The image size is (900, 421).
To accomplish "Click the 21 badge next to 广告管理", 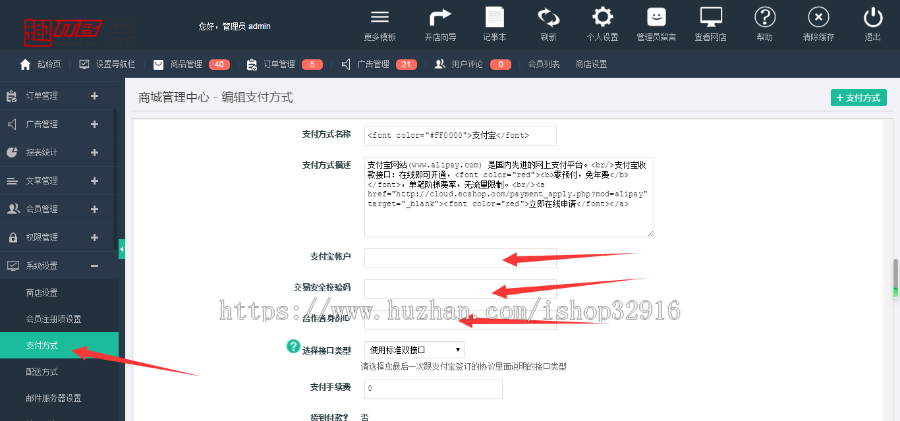I will click(406, 64).
